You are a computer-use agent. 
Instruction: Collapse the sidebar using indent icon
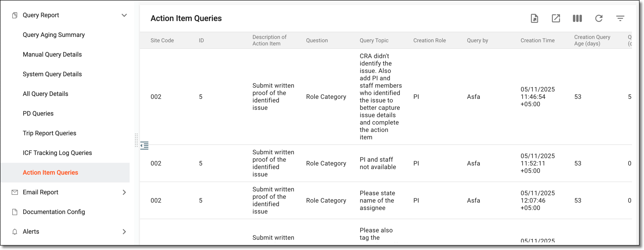pyautogui.click(x=144, y=145)
